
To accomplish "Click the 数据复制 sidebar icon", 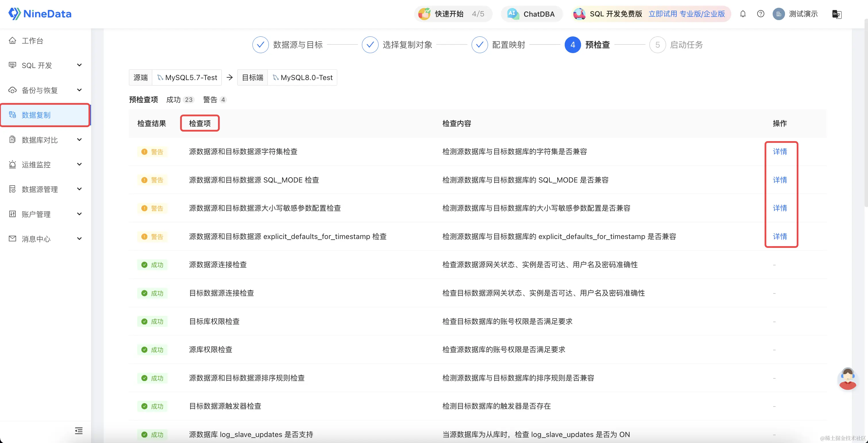I will point(12,115).
